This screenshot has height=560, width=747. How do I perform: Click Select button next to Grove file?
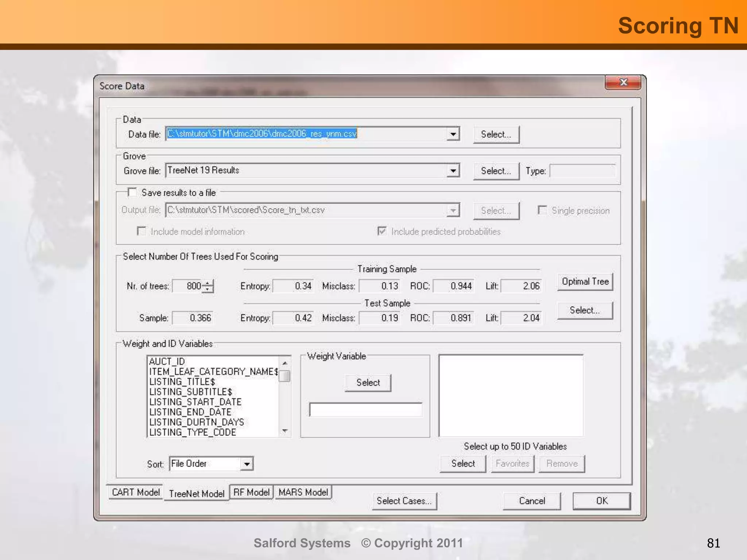[496, 171]
